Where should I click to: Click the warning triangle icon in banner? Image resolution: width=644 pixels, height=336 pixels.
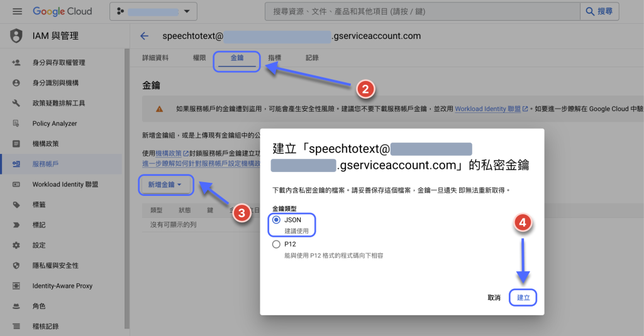tap(159, 109)
